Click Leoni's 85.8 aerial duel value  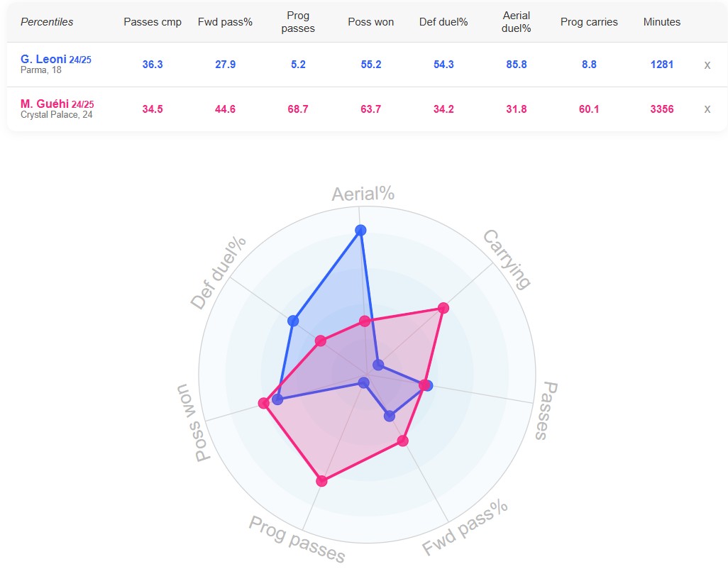[517, 65]
